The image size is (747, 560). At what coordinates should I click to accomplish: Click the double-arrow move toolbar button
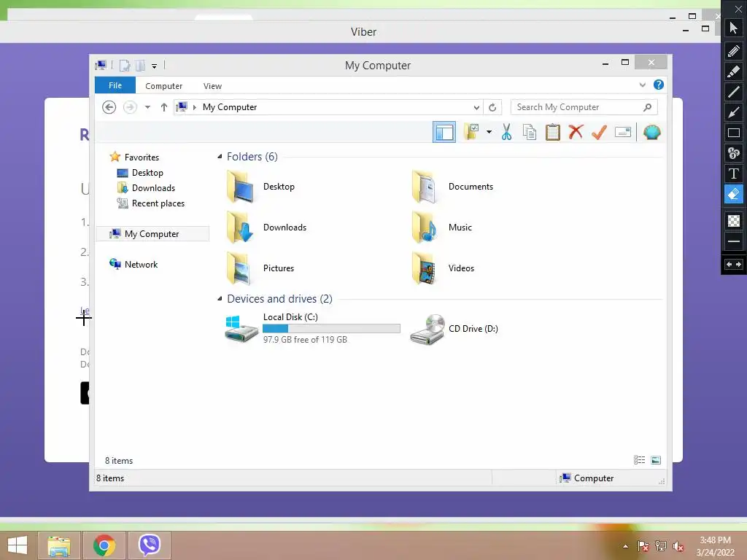(x=734, y=264)
